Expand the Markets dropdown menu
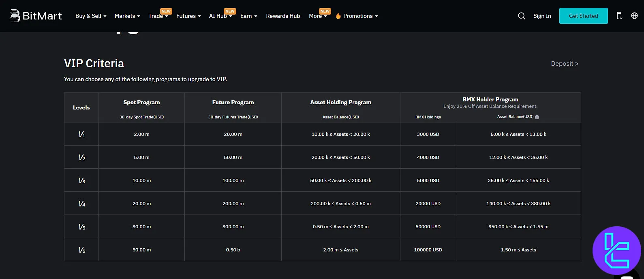Image resolution: width=644 pixels, height=279 pixels. pyautogui.click(x=127, y=16)
